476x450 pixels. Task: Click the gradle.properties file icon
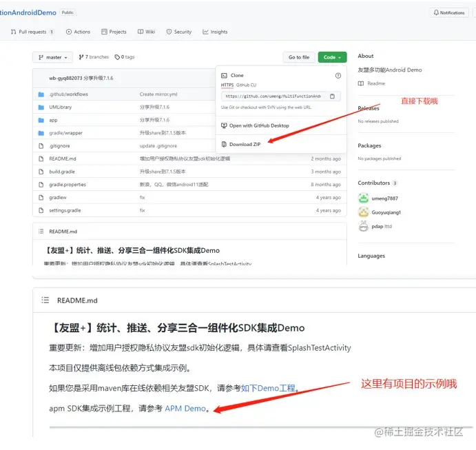click(41, 185)
